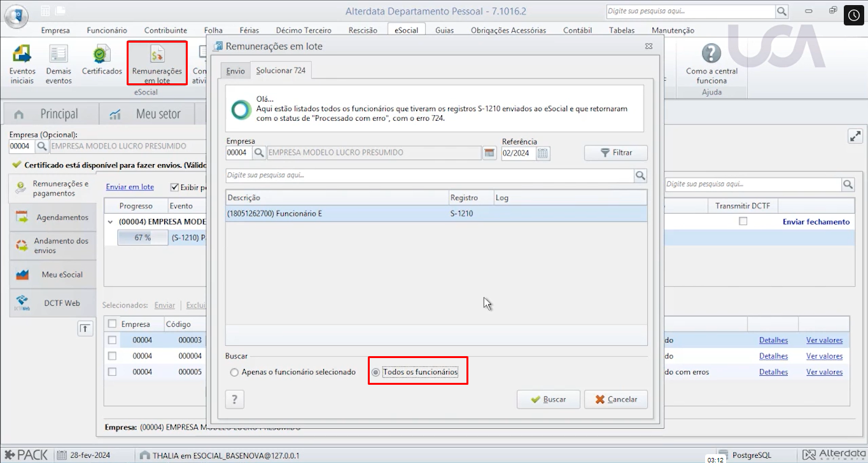
Task: Click the calculator quick-access icon
Action: (x=46, y=11)
